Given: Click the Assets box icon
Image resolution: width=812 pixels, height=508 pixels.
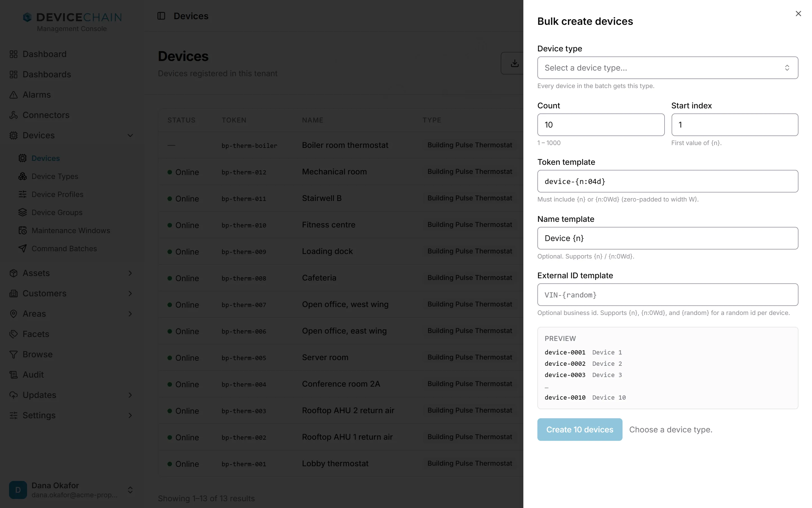Looking at the screenshot, I should [x=14, y=273].
